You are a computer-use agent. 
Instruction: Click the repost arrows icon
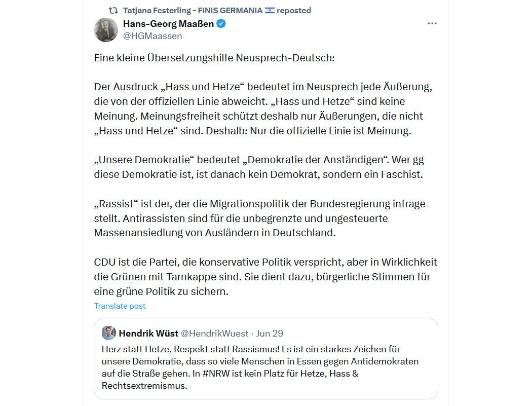[113, 11]
